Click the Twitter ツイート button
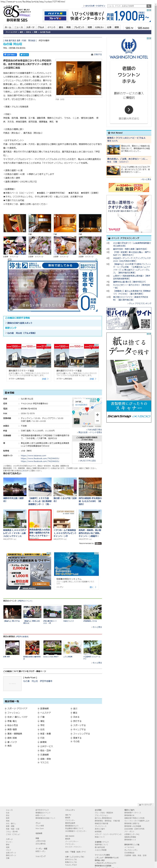Screen dimensions: 157x868 24,54
